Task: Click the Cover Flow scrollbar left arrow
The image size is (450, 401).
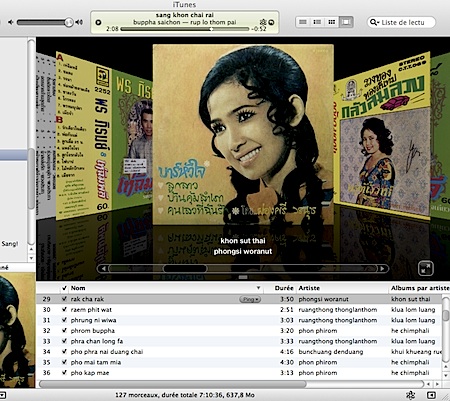Action: click(103, 268)
